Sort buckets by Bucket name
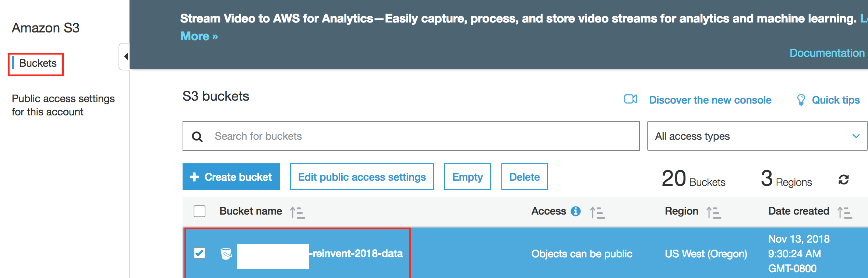The image size is (868, 278). click(297, 213)
